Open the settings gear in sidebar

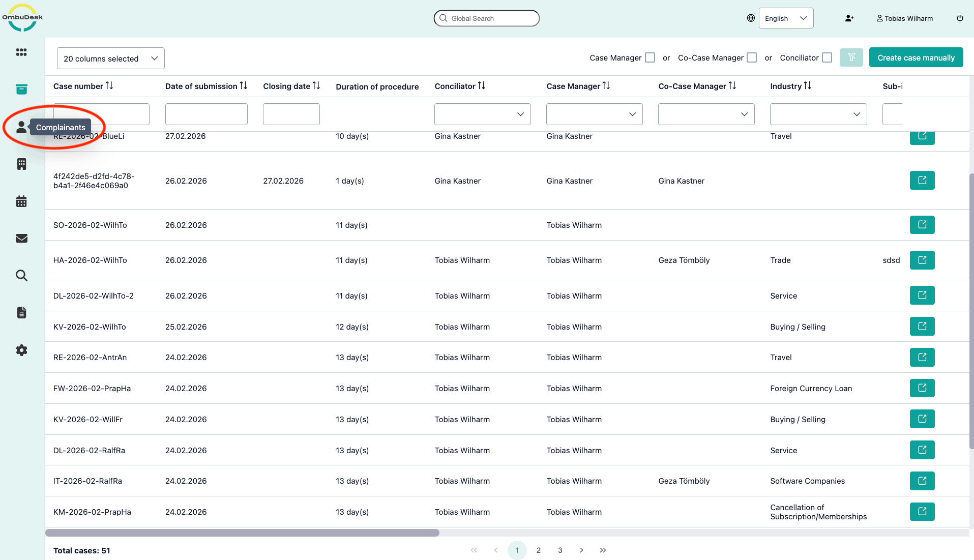pyautogui.click(x=21, y=350)
